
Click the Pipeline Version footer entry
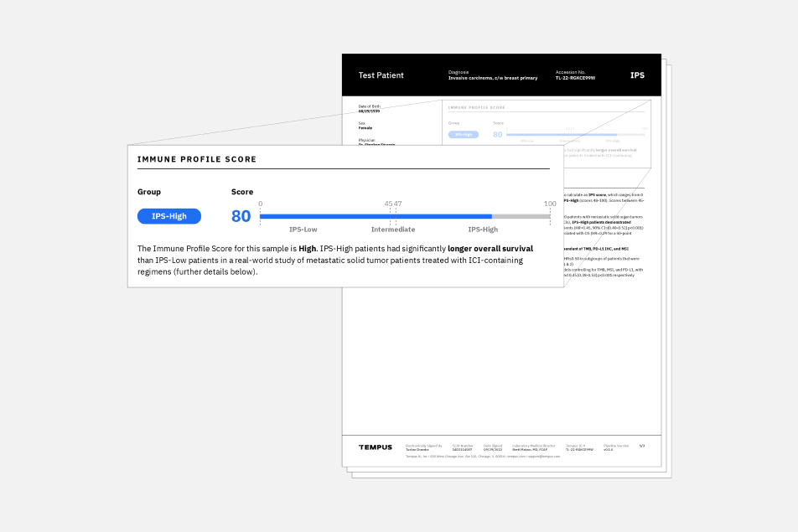(616, 447)
